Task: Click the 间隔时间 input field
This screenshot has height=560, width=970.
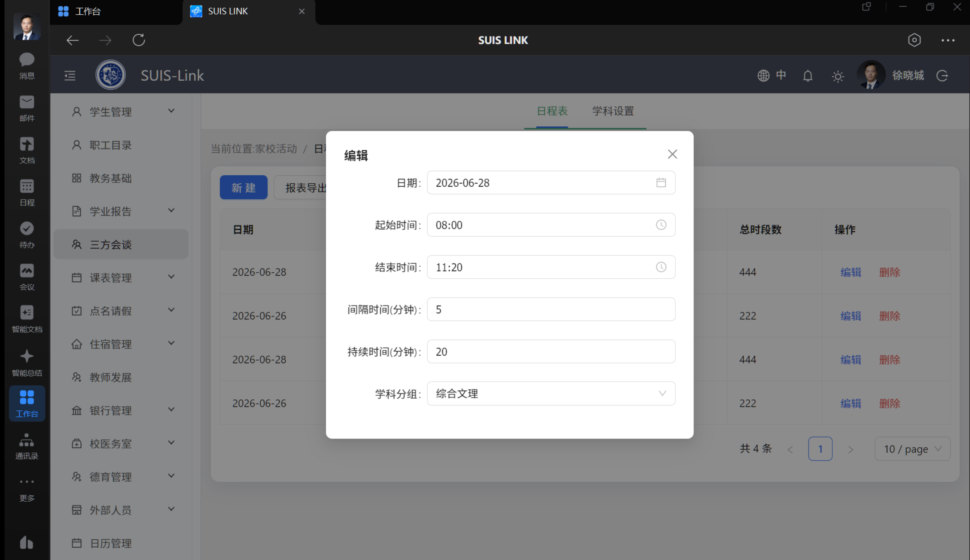Action: (551, 309)
